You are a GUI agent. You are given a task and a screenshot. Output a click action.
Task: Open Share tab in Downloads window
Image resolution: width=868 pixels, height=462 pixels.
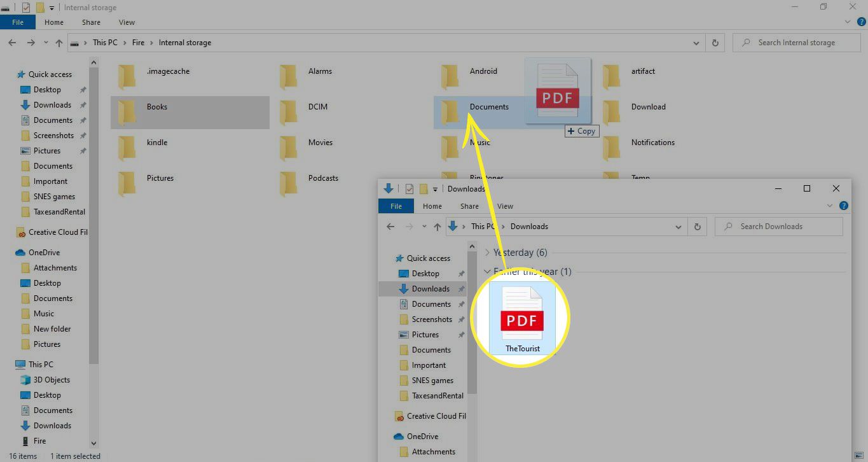(469, 206)
